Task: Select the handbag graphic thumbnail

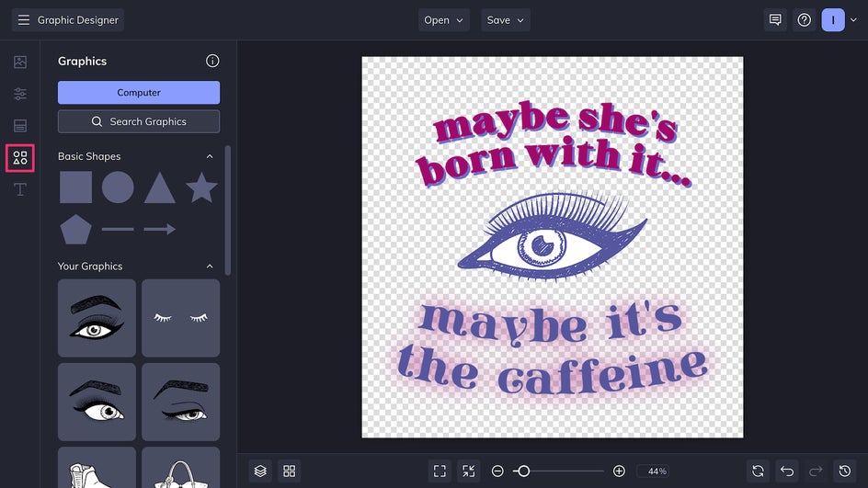Action: click(x=180, y=468)
